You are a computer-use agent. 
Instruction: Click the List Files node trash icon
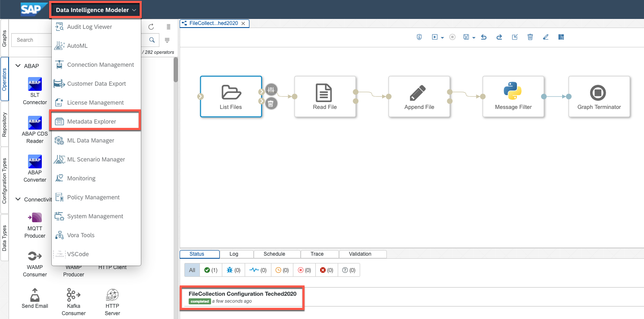[x=271, y=103]
